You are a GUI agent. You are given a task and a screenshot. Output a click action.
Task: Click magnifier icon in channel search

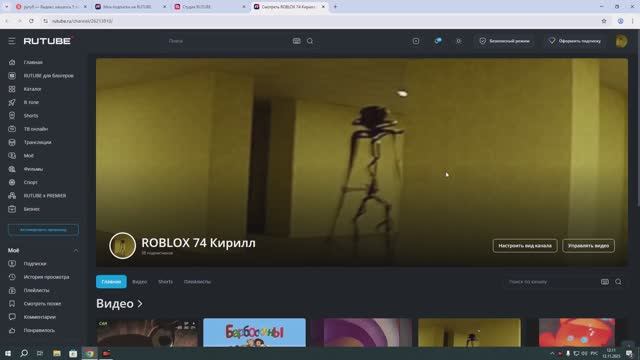pyautogui.click(x=618, y=282)
